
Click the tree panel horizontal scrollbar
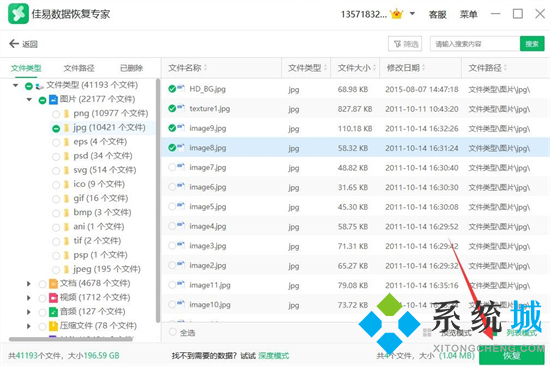pyautogui.click(x=71, y=339)
